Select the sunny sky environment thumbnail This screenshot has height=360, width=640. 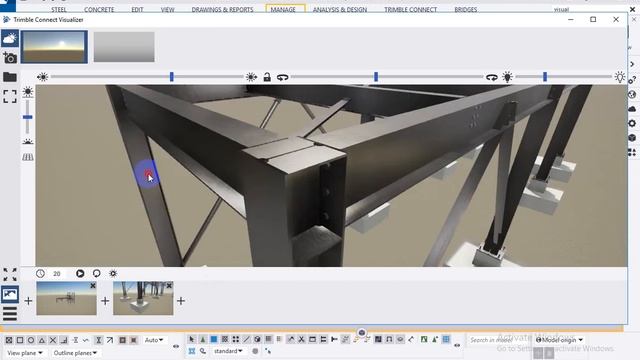pyautogui.click(x=54, y=47)
